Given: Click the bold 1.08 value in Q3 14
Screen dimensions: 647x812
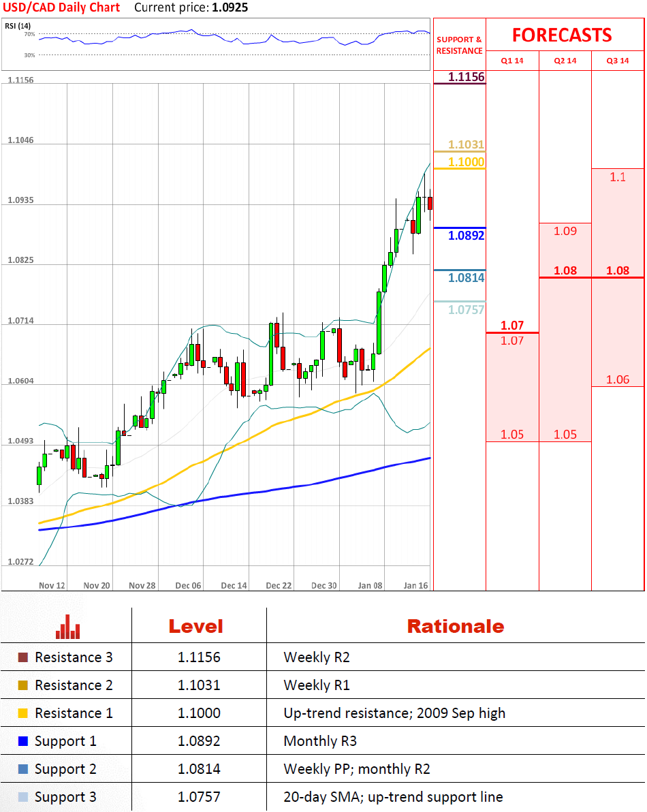Looking at the screenshot, I should pos(618,270).
